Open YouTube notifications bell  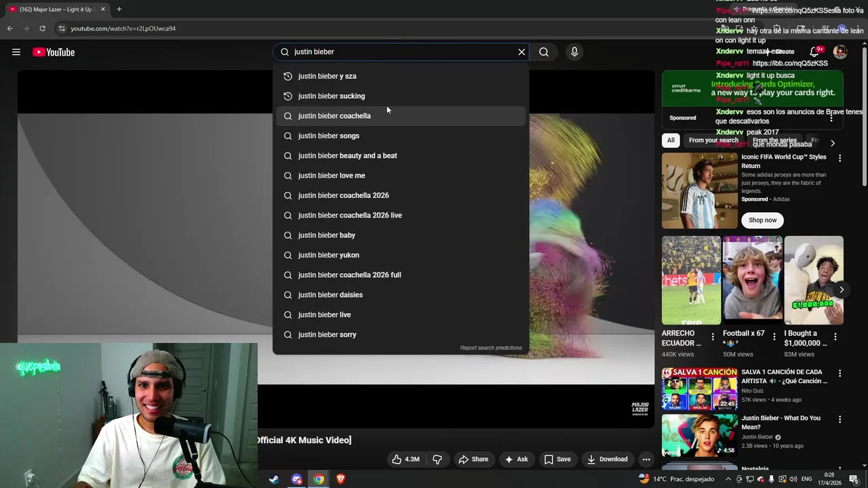814,52
